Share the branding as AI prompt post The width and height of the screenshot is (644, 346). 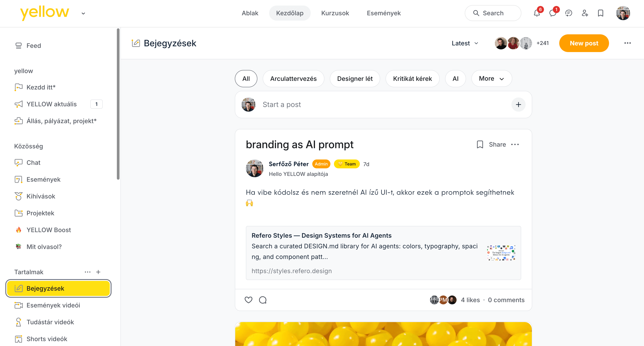(x=497, y=144)
